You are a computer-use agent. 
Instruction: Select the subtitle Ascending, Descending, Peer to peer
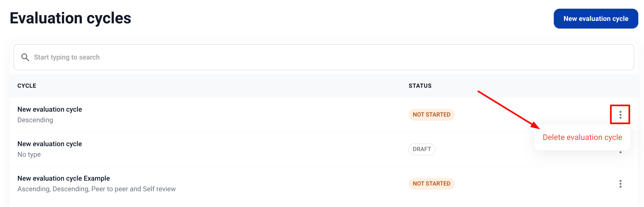pos(96,189)
